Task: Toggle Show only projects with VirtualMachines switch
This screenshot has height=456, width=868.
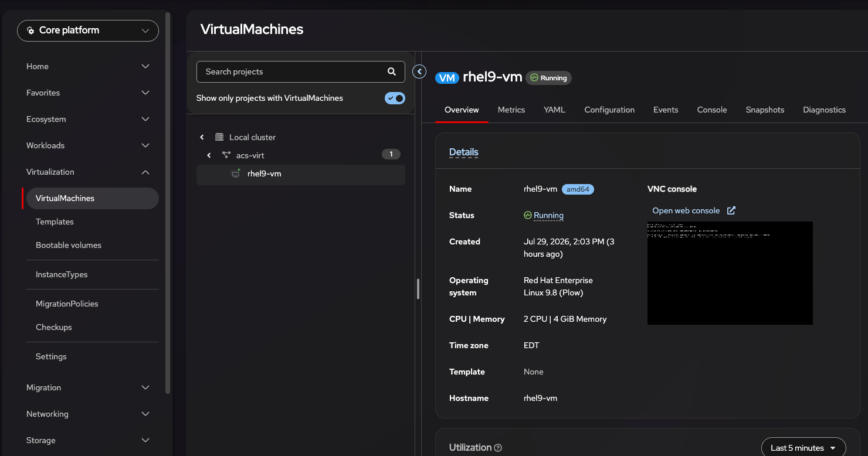Action: [395, 98]
